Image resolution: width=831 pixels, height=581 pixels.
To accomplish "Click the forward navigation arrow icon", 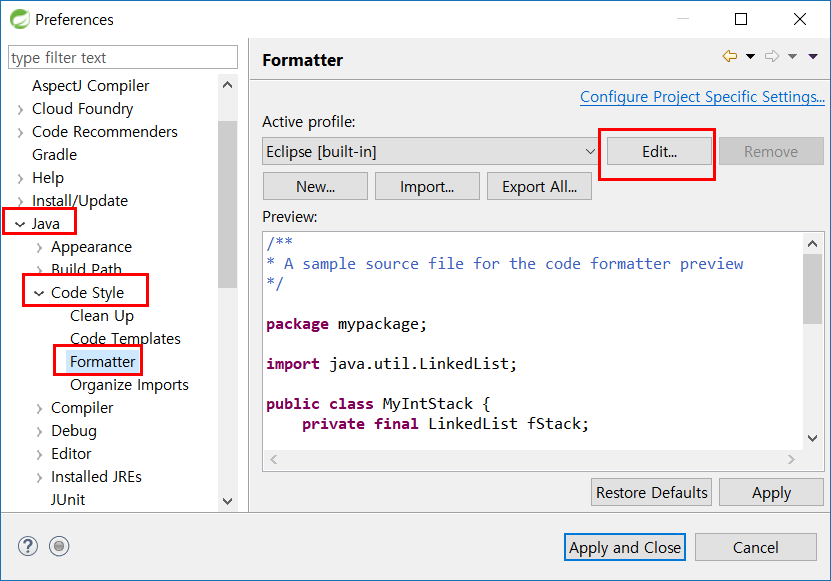I will click(772, 56).
